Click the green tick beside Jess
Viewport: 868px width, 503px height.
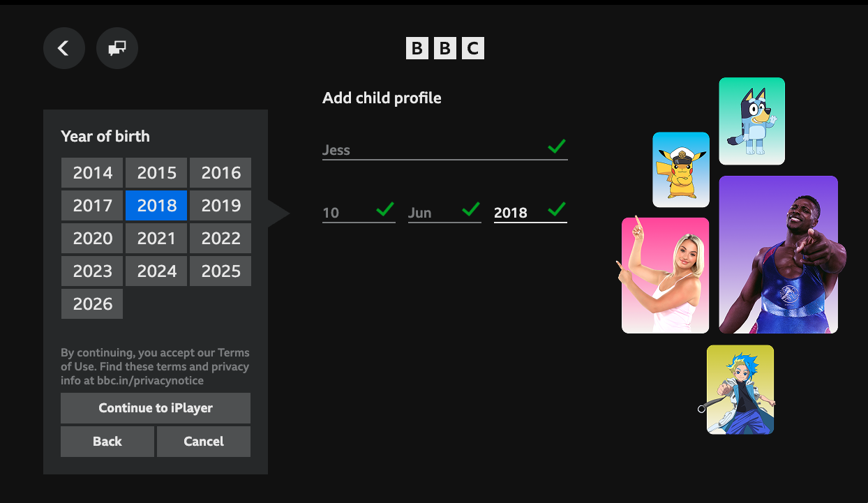(557, 146)
